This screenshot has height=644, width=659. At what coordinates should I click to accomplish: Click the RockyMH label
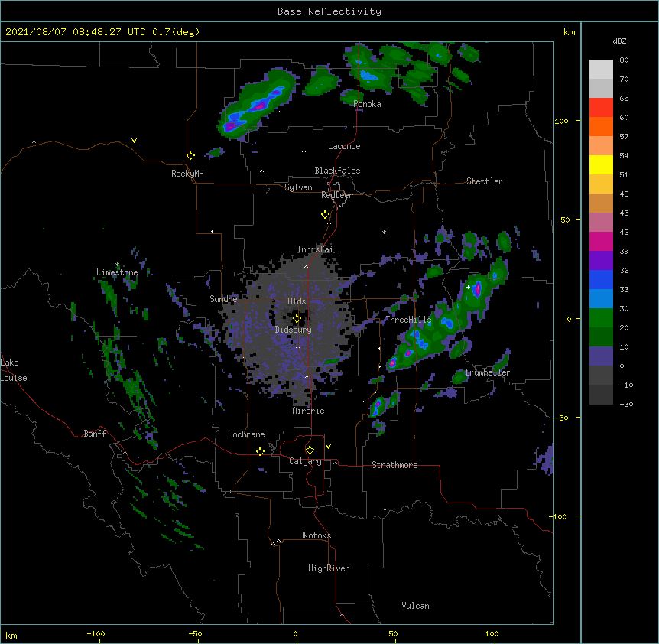[187, 174]
